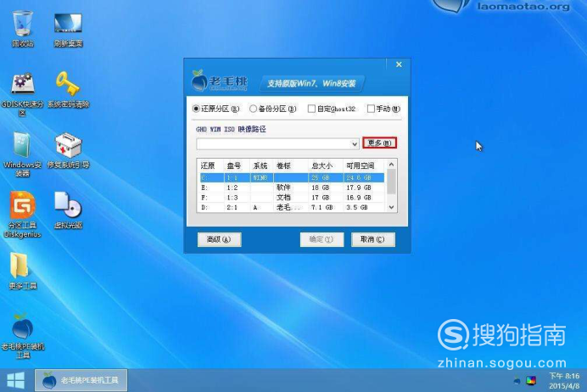The height and width of the screenshot is (392, 587).
Task: Close the 老毛桃 dialog window
Action: point(399,64)
